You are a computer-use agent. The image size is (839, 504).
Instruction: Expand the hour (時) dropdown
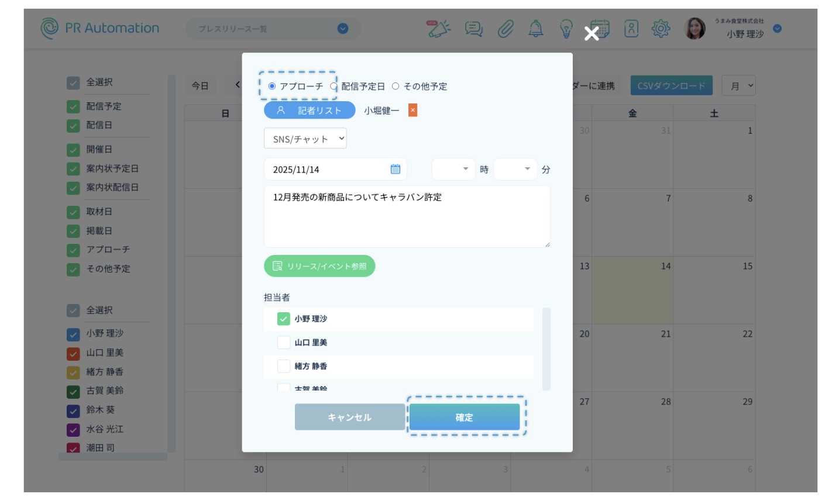(453, 169)
